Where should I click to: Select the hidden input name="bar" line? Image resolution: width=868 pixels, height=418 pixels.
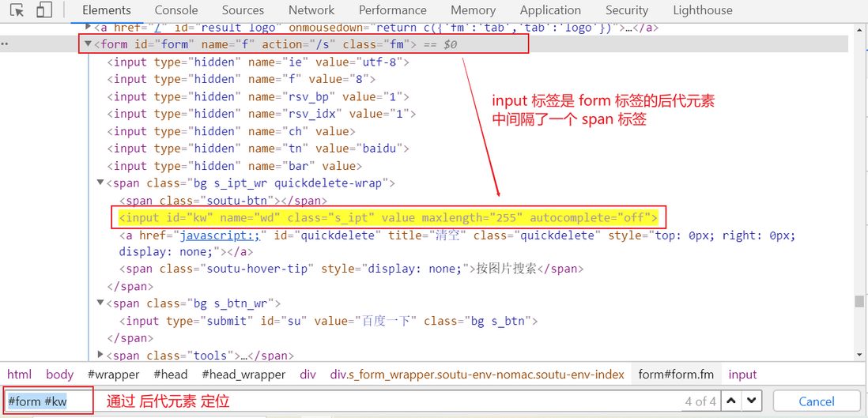(x=234, y=165)
